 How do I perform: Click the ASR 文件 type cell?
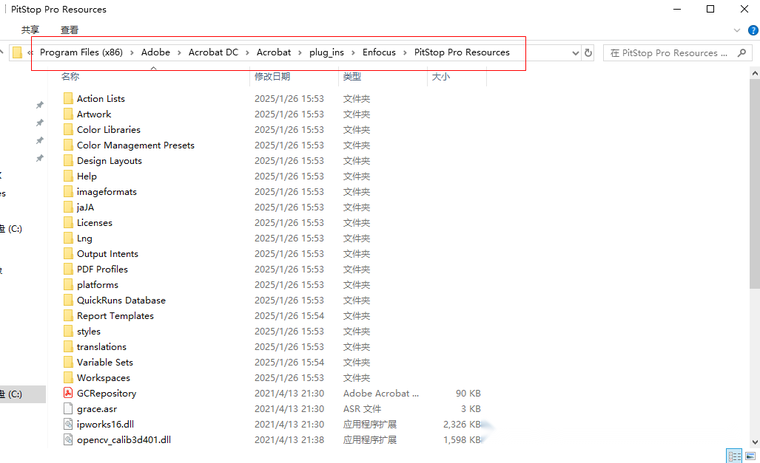362,409
